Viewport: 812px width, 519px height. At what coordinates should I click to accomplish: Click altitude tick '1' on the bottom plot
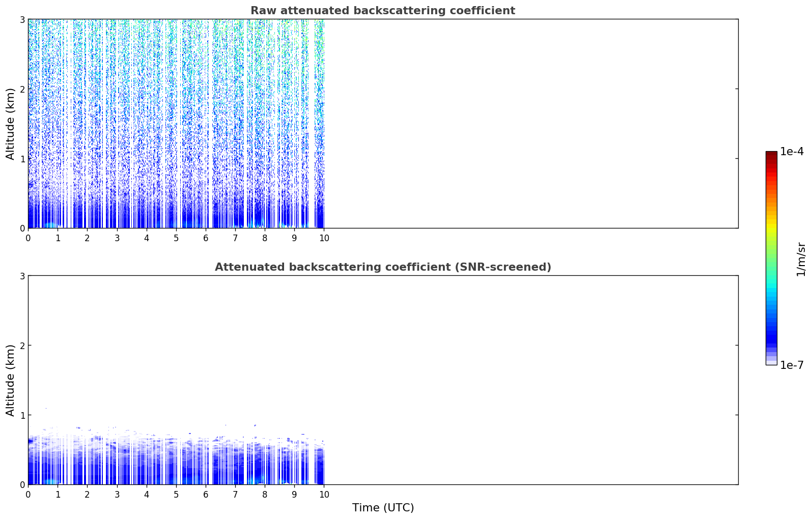pyautogui.click(x=21, y=415)
